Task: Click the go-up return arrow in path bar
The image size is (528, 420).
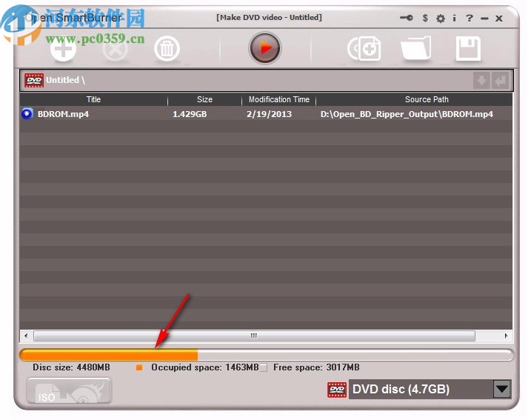Action: coord(500,81)
